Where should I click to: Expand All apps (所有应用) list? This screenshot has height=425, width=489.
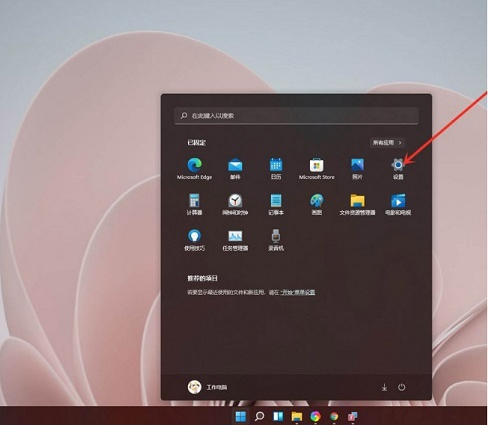[x=387, y=143]
